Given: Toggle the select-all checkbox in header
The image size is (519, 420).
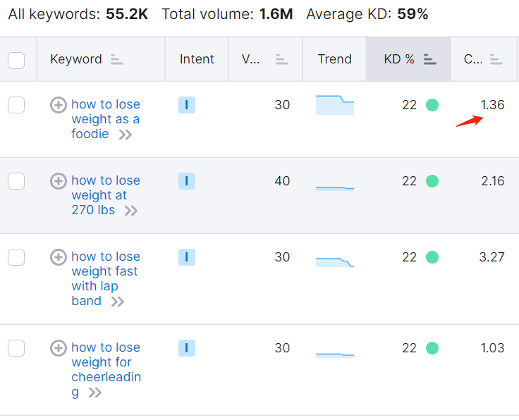Looking at the screenshot, I should pyautogui.click(x=16, y=60).
